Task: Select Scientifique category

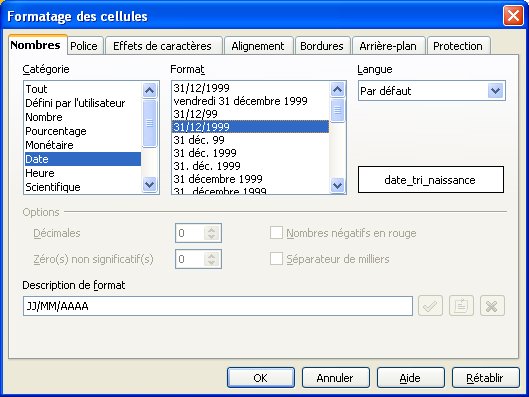Action: tap(83, 187)
